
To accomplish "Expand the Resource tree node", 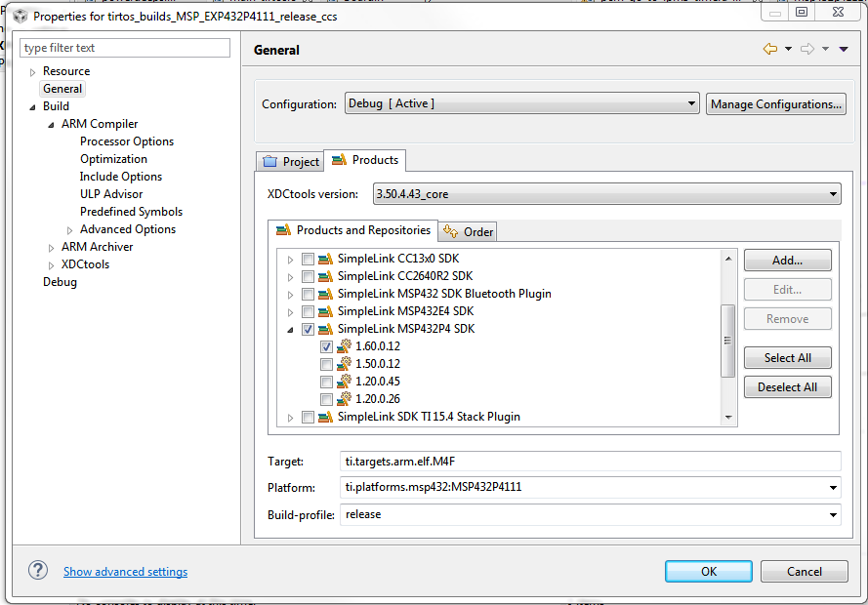I will pos(32,72).
